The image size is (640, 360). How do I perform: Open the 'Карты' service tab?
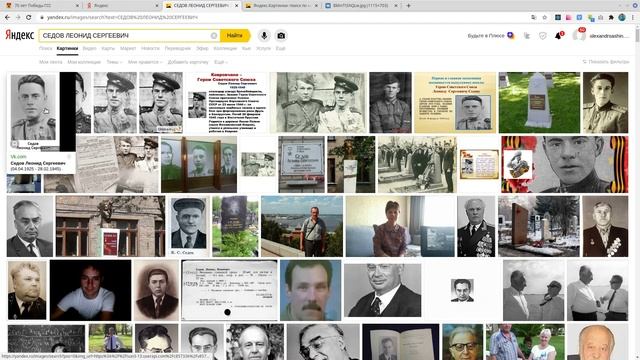tap(108, 48)
